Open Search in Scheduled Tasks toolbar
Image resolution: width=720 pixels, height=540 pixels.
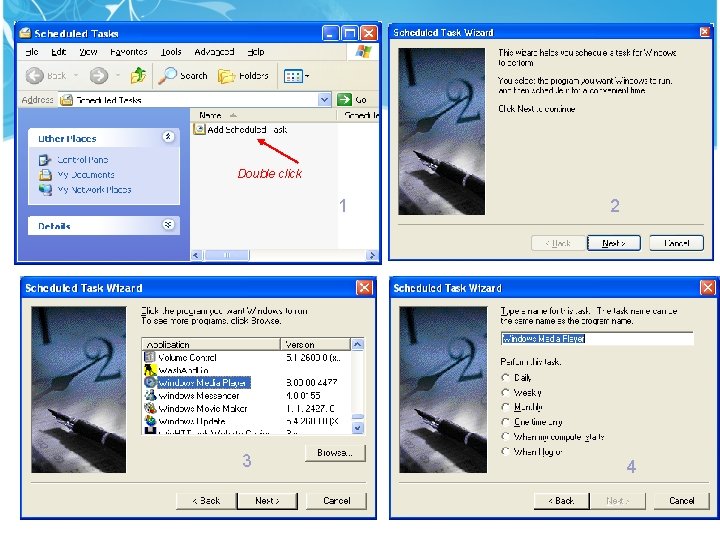tap(183, 76)
